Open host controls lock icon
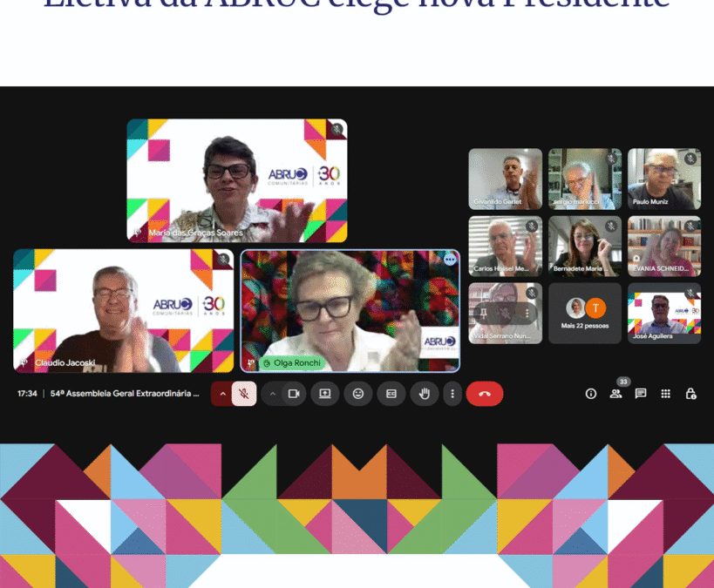Viewport: 714px width, 588px height. (690, 394)
